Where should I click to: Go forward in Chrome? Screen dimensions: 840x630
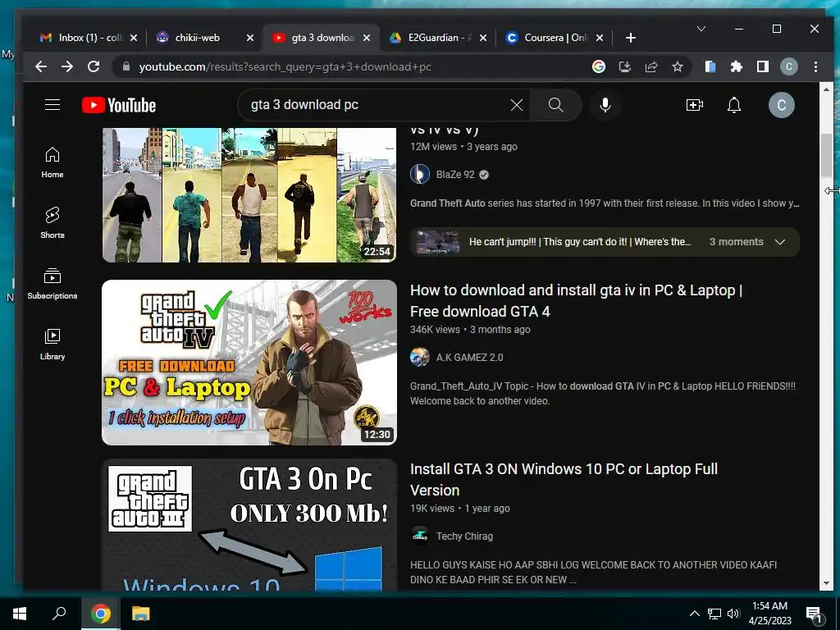(67, 67)
